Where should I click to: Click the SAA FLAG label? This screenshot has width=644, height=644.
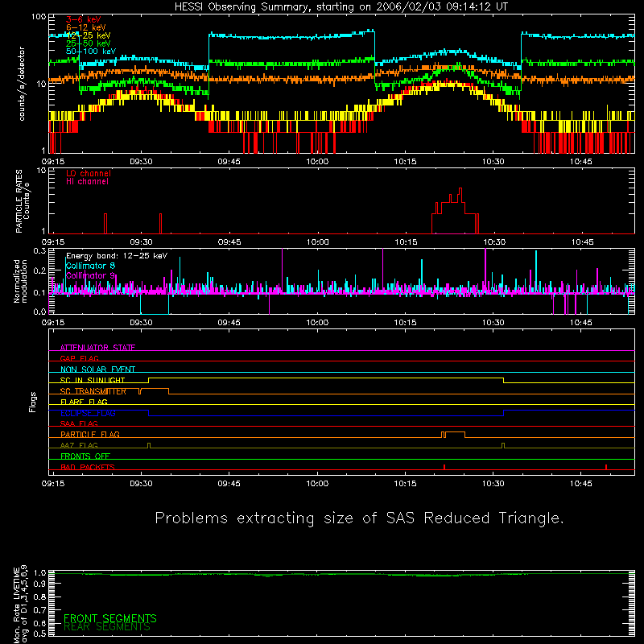(79, 423)
